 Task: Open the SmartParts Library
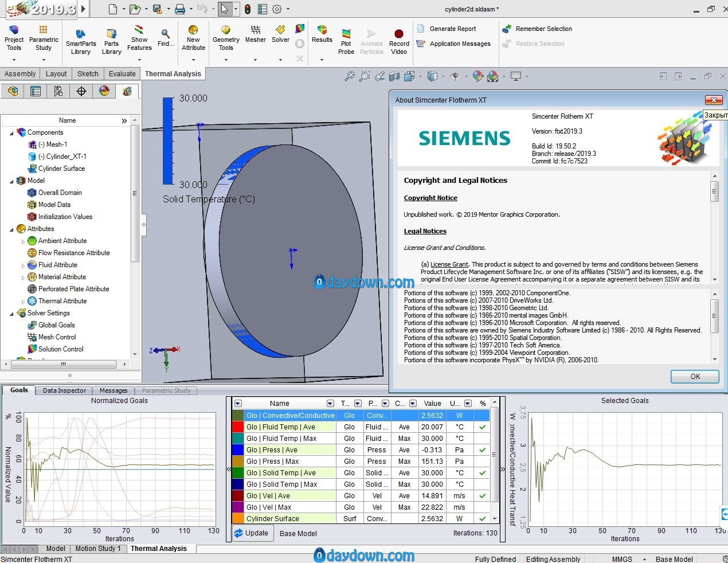[x=81, y=34]
